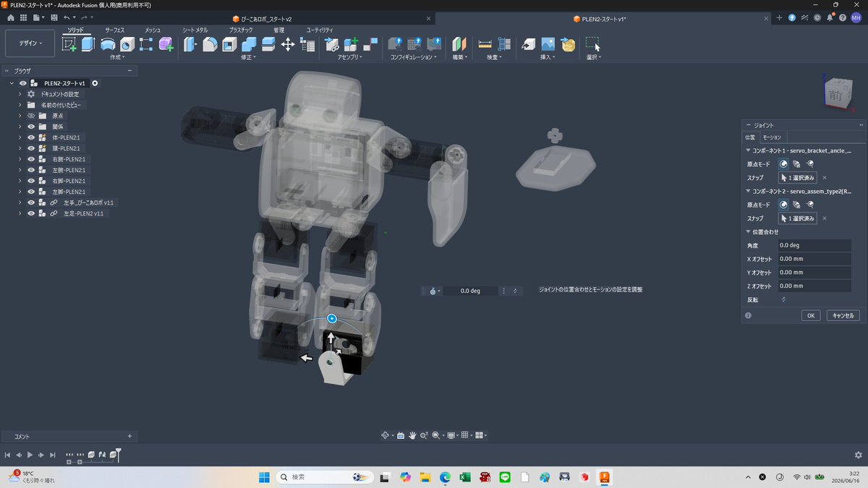Switch to the シート メタル ribbon tab
868x488 pixels.
195,30
